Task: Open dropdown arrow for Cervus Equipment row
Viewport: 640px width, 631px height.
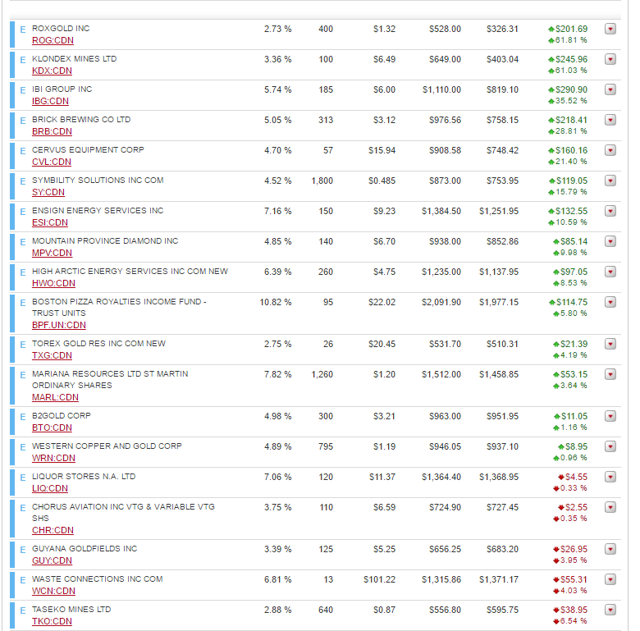Action: (x=610, y=150)
